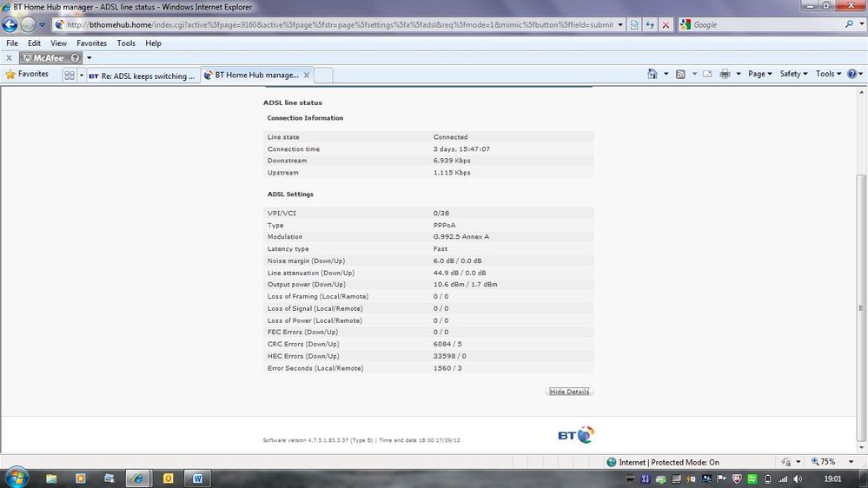Image resolution: width=868 pixels, height=488 pixels.
Task: Open the search provider dropdown arrow
Action: [x=861, y=24]
